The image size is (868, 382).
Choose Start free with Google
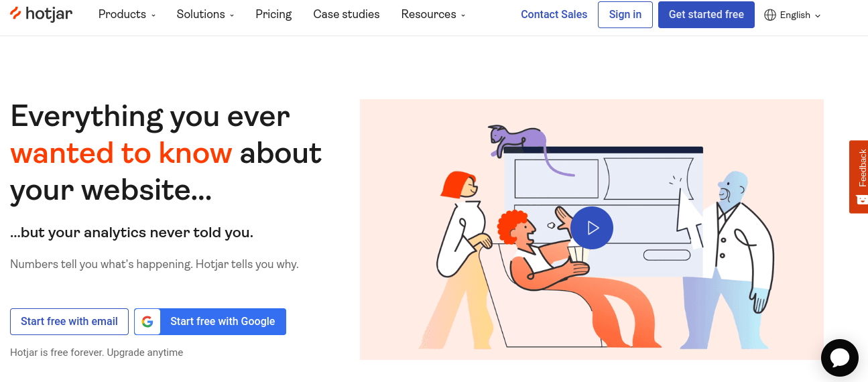click(x=210, y=322)
